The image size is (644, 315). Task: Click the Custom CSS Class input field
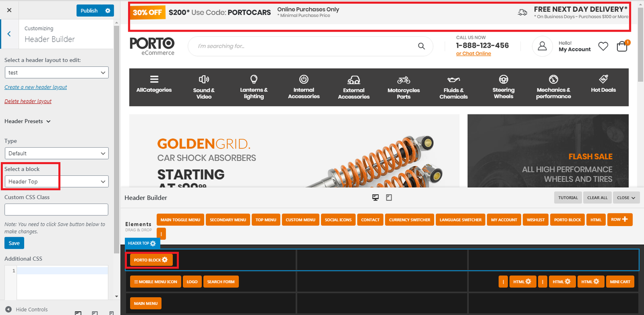coord(56,209)
